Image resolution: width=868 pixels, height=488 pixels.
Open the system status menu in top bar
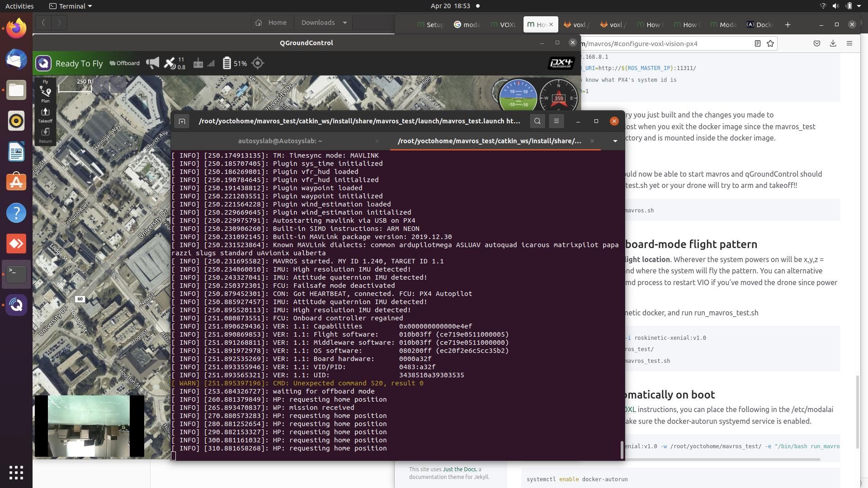pyautogui.click(x=841, y=6)
